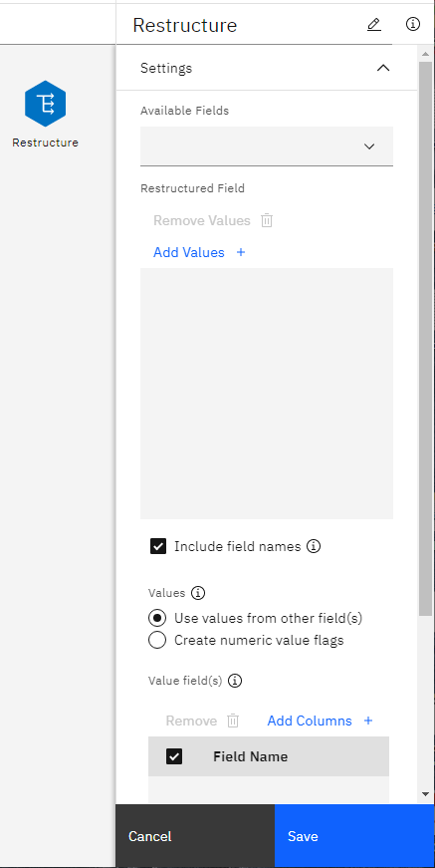Image resolution: width=435 pixels, height=868 pixels.
Task: Click the info icon next to Values
Action: pyautogui.click(x=198, y=593)
